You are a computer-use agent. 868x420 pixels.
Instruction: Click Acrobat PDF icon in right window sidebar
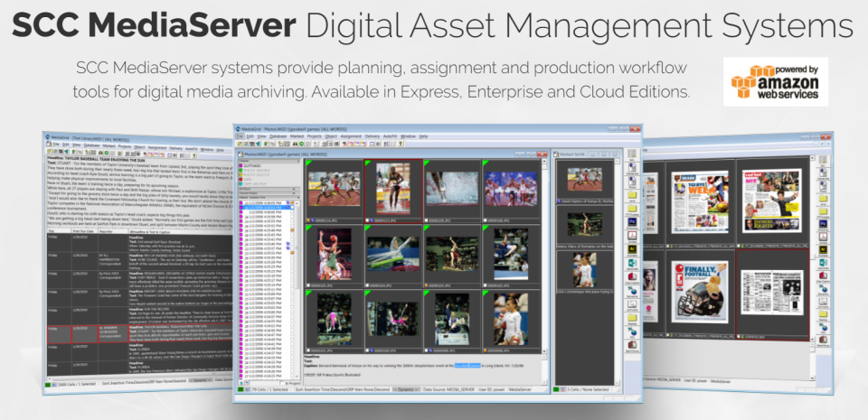(823, 237)
